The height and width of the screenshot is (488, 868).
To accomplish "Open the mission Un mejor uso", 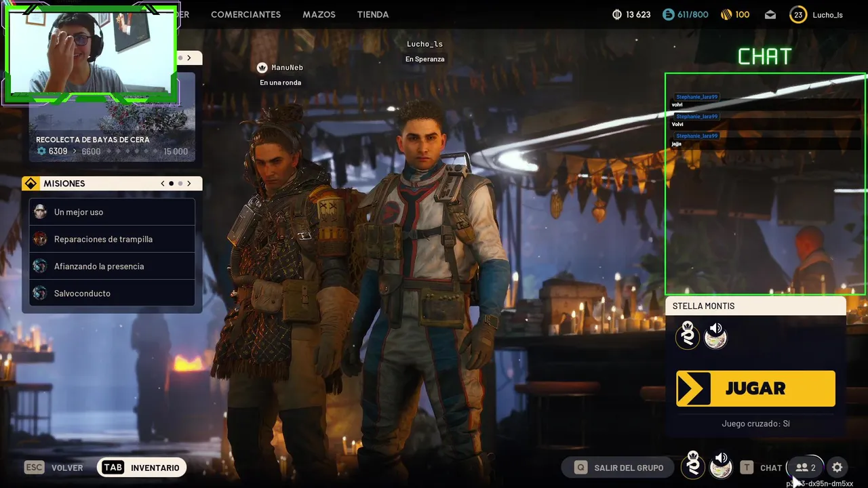I will pyautogui.click(x=112, y=212).
